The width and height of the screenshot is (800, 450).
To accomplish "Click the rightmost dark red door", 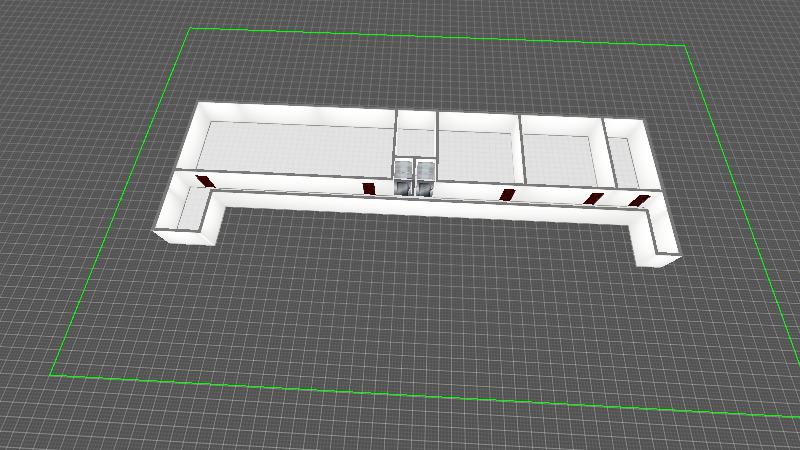I will [x=637, y=201].
